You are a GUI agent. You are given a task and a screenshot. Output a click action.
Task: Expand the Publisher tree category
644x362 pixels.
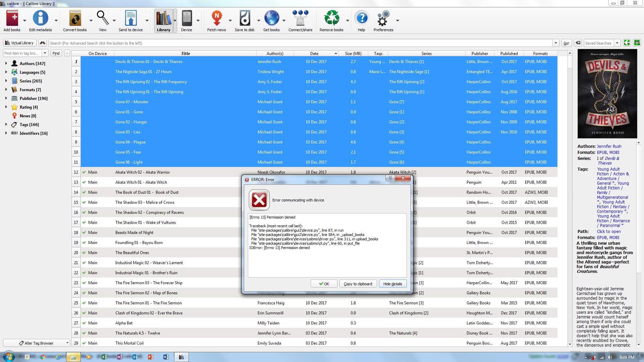[6, 98]
